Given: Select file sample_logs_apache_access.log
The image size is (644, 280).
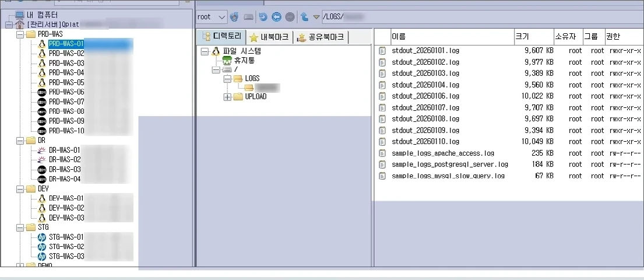Looking at the screenshot, I should pyautogui.click(x=443, y=153).
